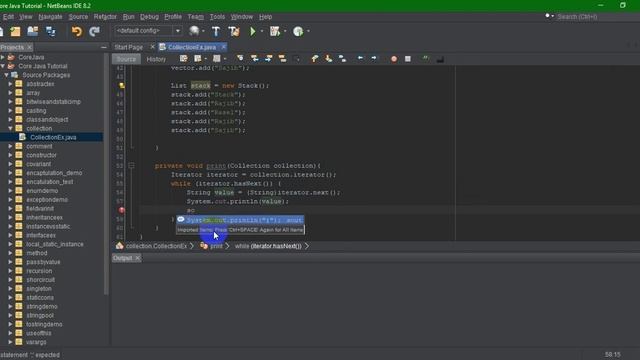Open the Profile Project dropdown arrow
Screen dimensions: 640x360
pos(308,31)
